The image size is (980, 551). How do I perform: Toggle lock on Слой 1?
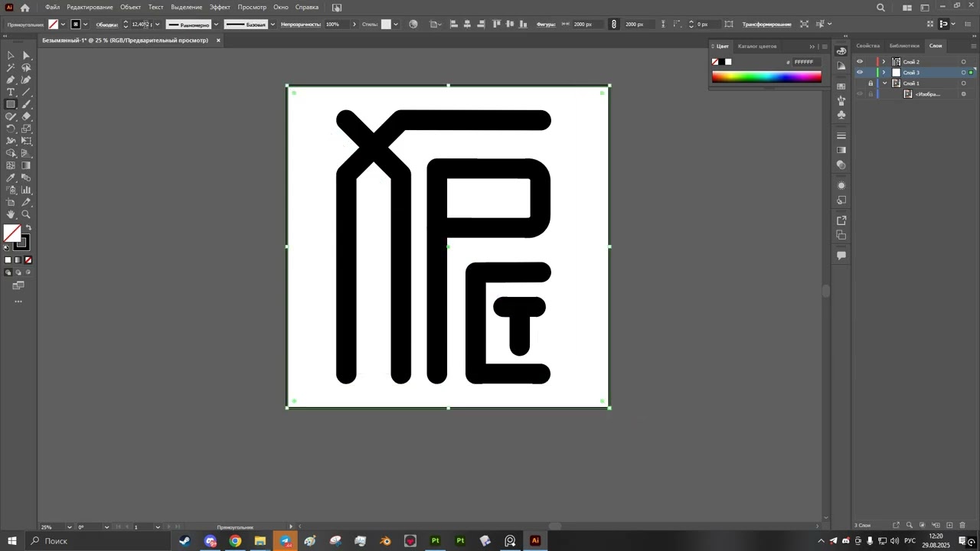[x=871, y=83]
